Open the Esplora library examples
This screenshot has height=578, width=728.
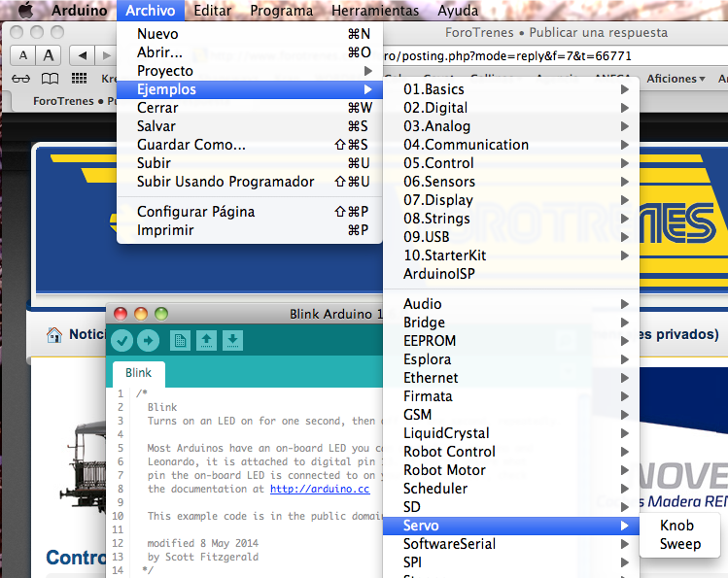(x=511, y=359)
